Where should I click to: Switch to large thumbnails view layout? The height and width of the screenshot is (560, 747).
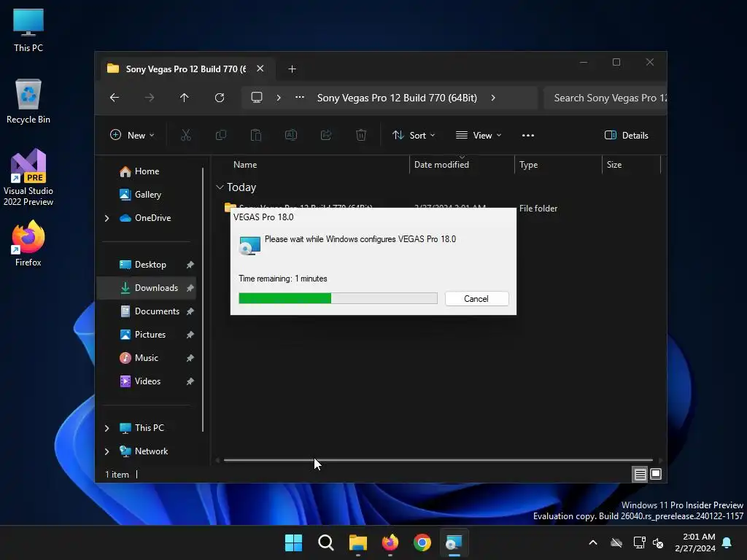click(656, 474)
